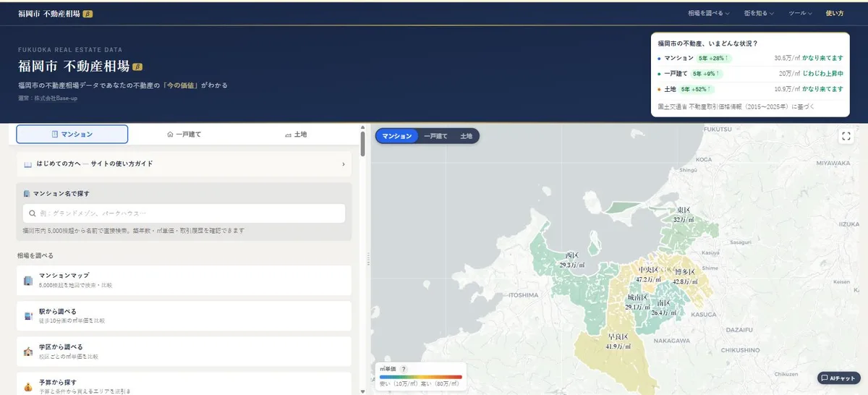Select 中央区 label on the map
Image resolution: width=868 pixels, height=395 pixels.
click(647, 274)
